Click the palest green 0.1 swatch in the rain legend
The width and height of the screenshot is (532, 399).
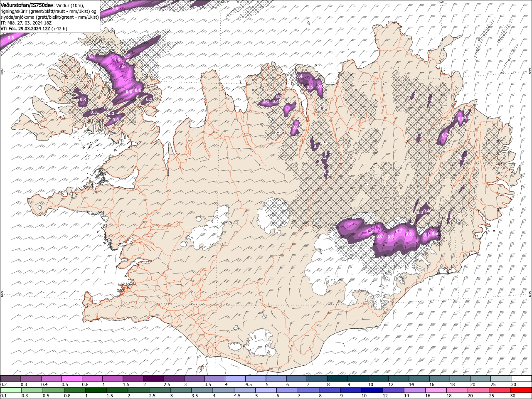pyautogui.click(x=11, y=390)
